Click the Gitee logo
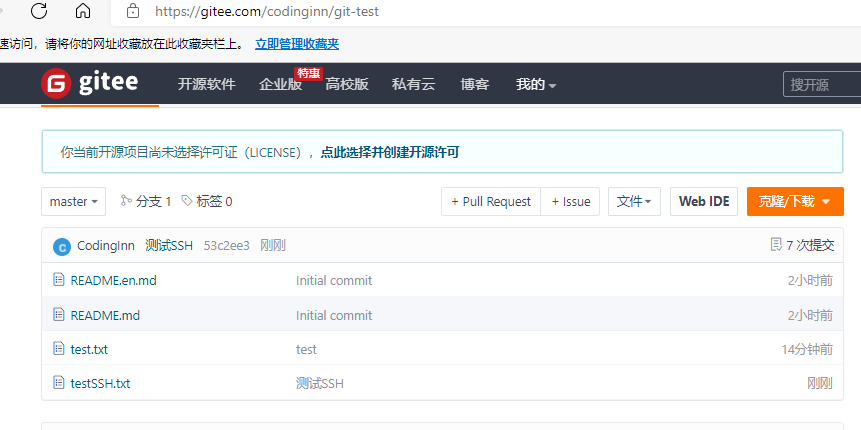This screenshot has width=861, height=430. 90,83
